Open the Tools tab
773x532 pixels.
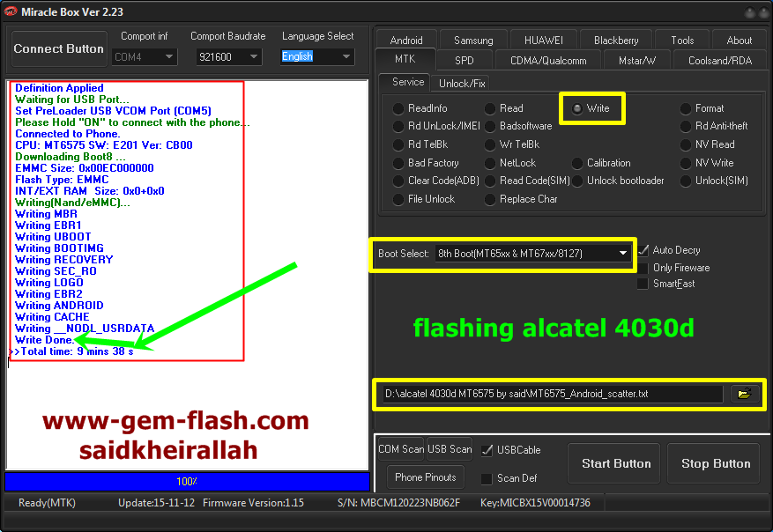(682, 40)
